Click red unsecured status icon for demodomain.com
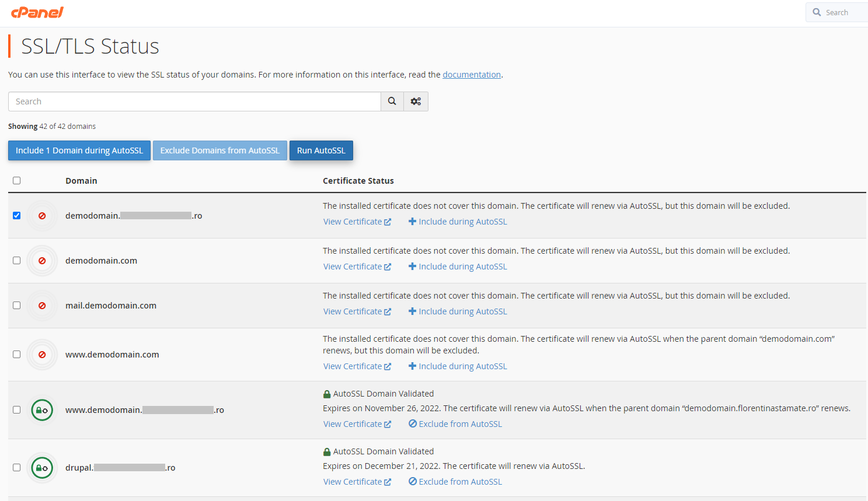 coord(42,261)
